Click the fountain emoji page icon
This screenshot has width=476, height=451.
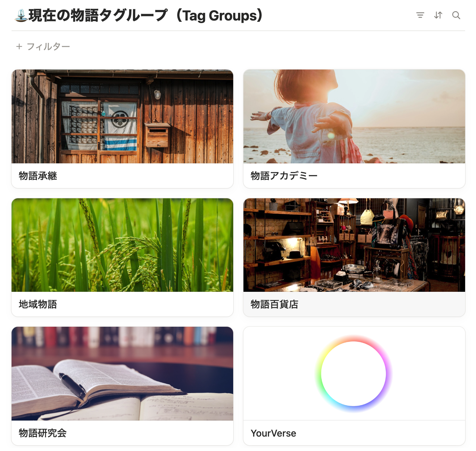[21, 16]
